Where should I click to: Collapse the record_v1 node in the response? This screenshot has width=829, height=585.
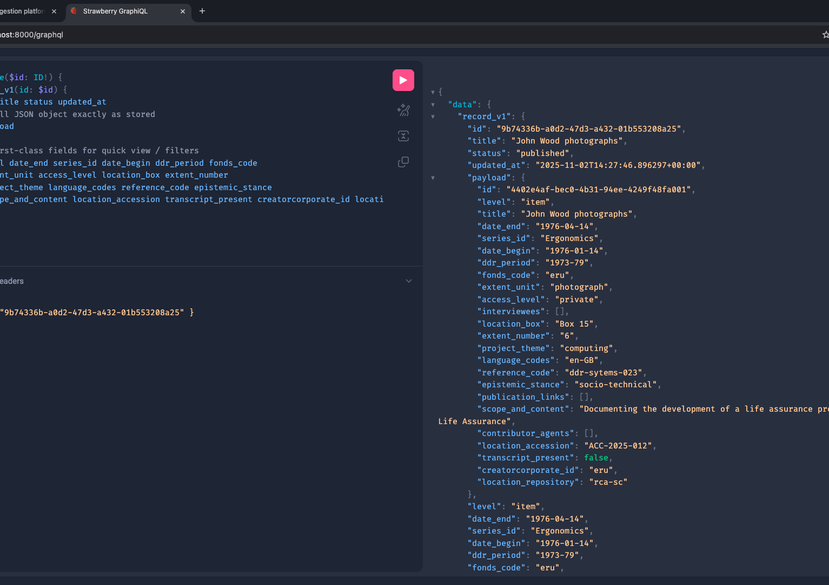[432, 116]
